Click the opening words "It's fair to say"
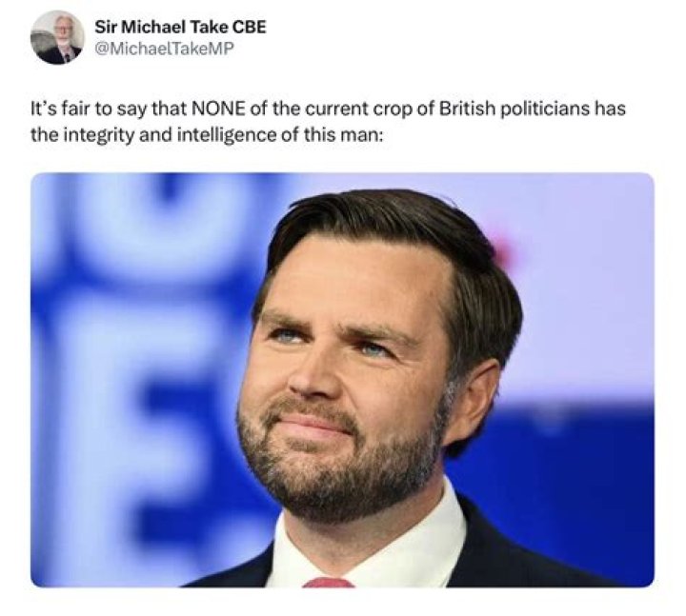Image resolution: width=686 pixels, height=616 pixels. coord(77,107)
